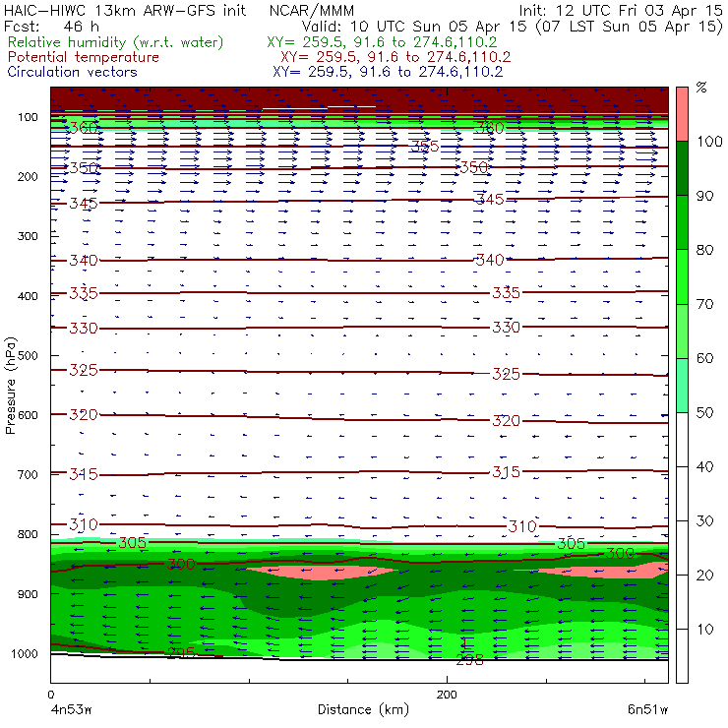Screen dimensions: 728x728
Task: Click the pressure axis tick label "700"
Action: tap(28, 474)
